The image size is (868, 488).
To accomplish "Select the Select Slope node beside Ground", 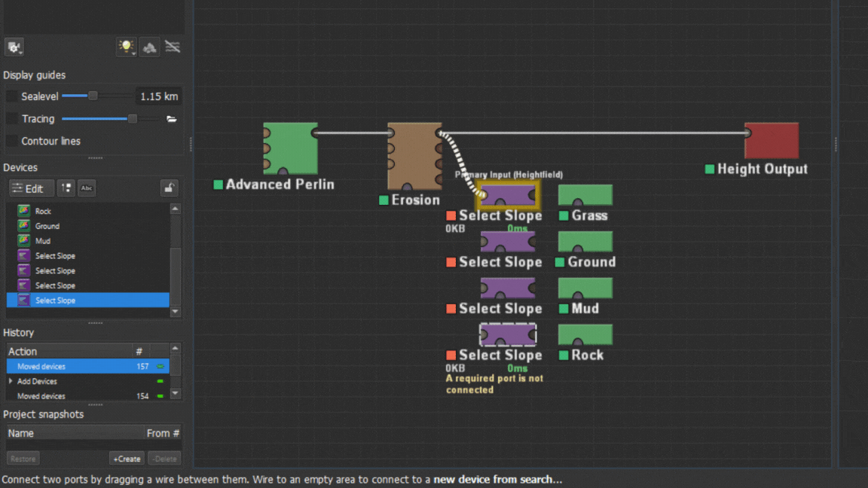I will click(x=508, y=242).
